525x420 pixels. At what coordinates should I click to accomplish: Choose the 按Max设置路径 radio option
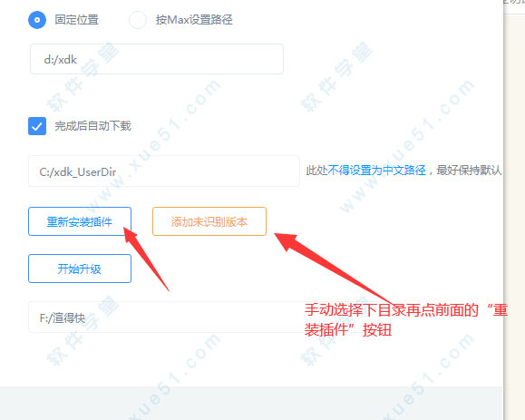pyautogui.click(x=137, y=20)
